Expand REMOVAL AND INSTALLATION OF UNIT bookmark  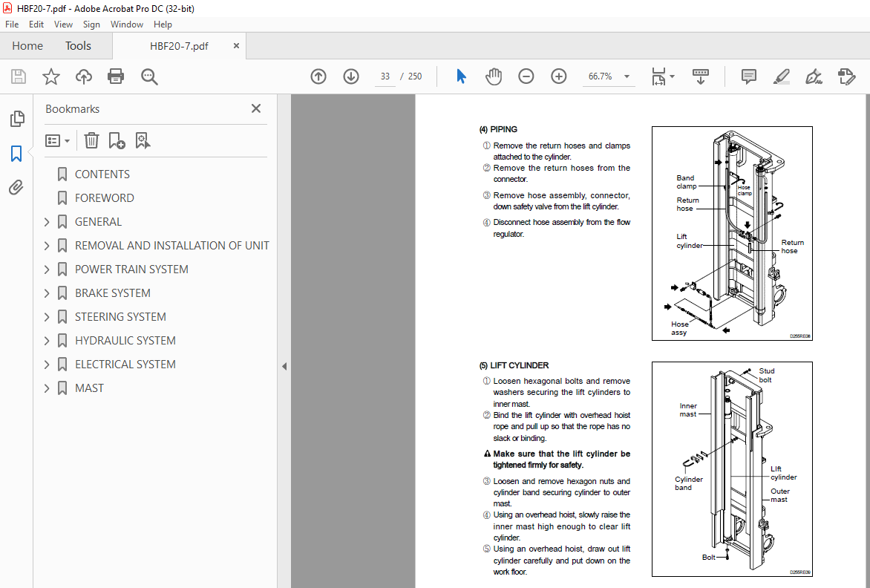[x=48, y=246]
